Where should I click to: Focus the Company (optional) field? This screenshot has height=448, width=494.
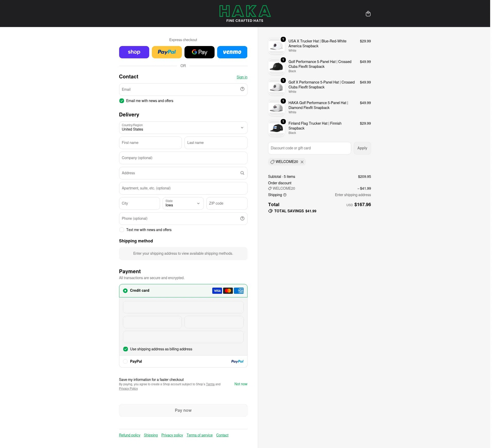(x=183, y=158)
